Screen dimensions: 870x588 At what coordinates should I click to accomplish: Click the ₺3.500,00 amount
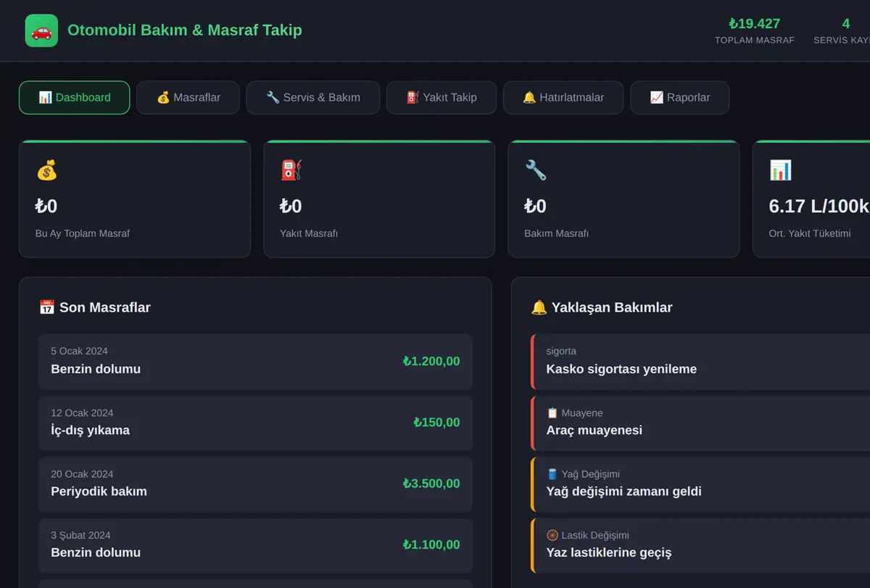[x=431, y=484]
